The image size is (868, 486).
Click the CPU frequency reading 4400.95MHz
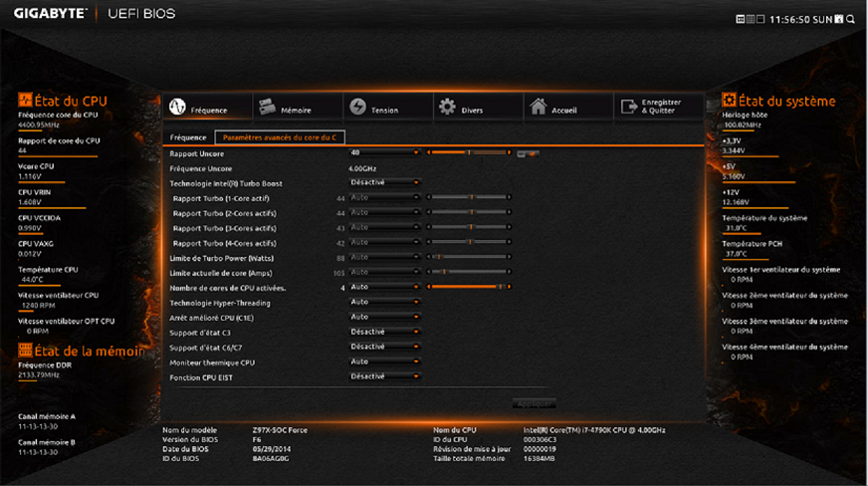pos(39,125)
